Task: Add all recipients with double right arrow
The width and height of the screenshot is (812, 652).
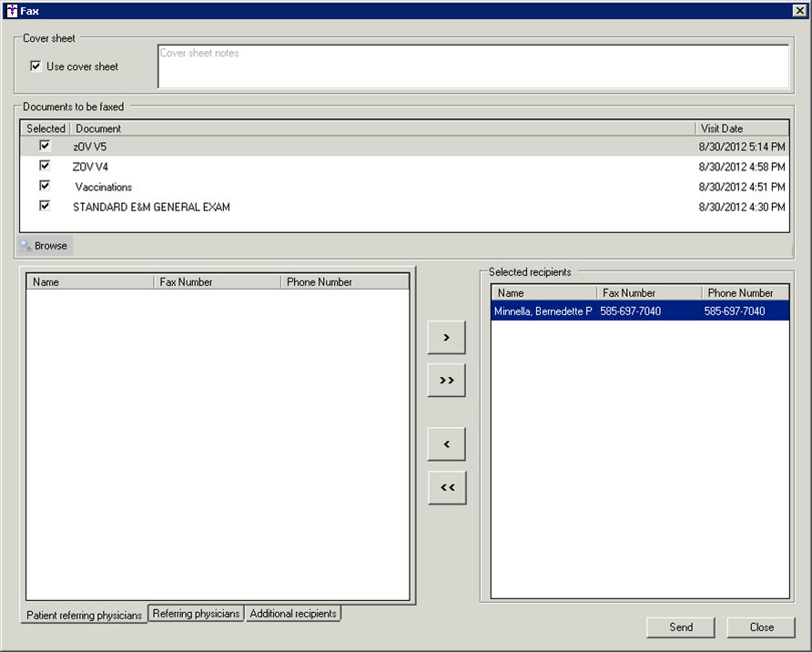Action: [446, 381]
